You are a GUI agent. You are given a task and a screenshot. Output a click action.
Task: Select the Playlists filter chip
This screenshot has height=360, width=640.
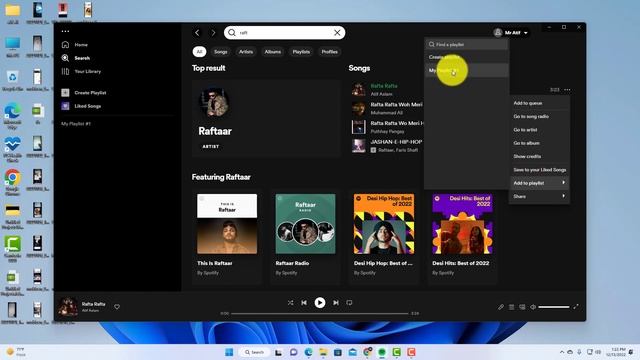[x=301, y=52]
